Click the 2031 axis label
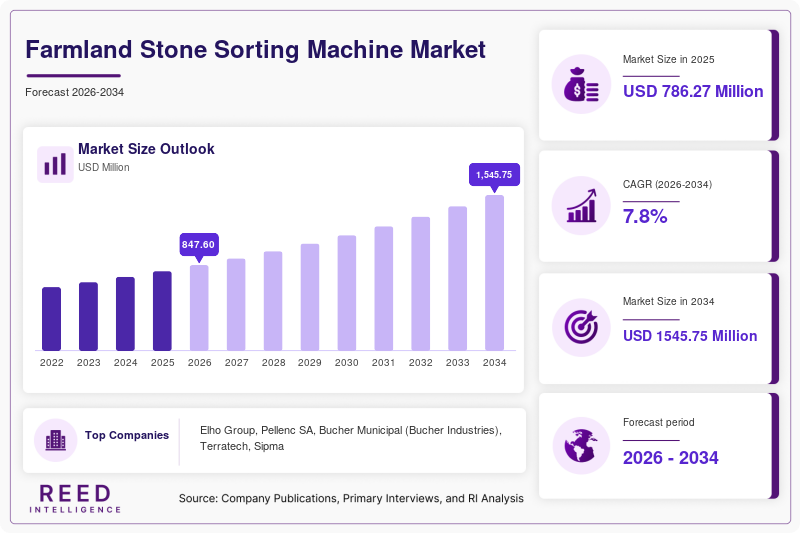This screenshot has height=533, width=800. (x=384, y=363)
